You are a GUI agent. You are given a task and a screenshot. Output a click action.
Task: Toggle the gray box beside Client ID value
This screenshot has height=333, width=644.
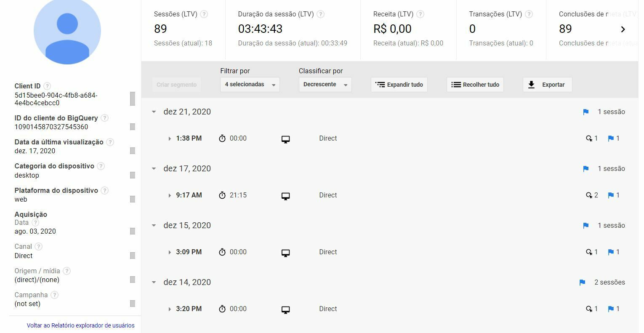(x=133, y=99)
